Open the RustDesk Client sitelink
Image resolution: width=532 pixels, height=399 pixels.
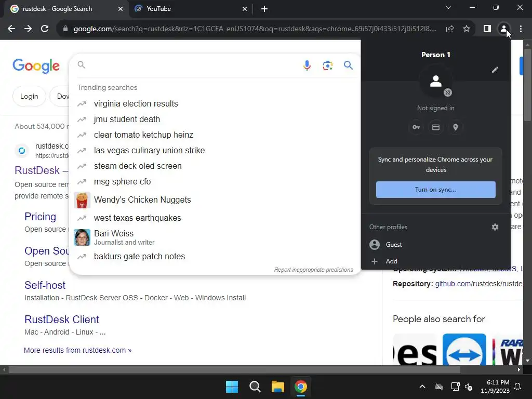coord(61,320)
